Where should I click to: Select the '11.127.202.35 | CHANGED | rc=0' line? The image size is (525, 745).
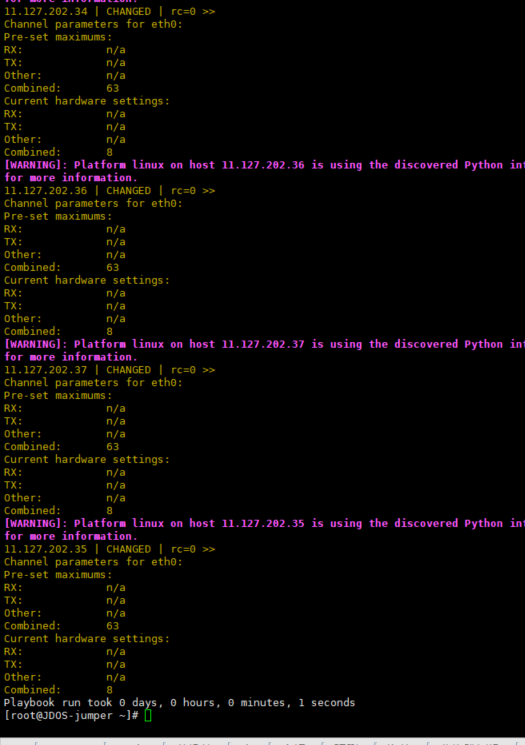[x=109, y=549]
